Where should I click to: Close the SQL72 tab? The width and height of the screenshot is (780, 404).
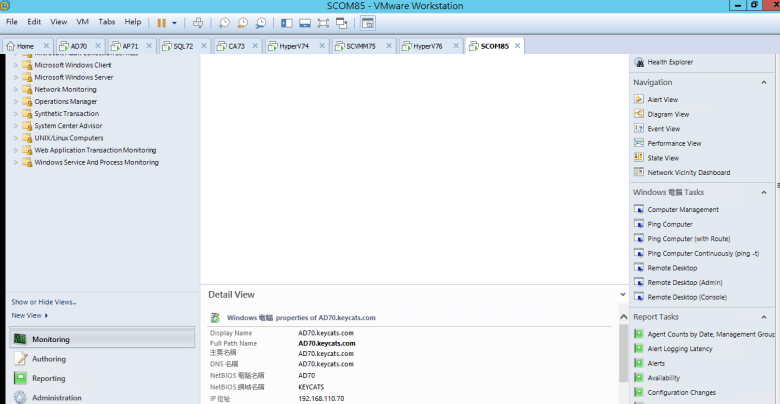point(203,46)
